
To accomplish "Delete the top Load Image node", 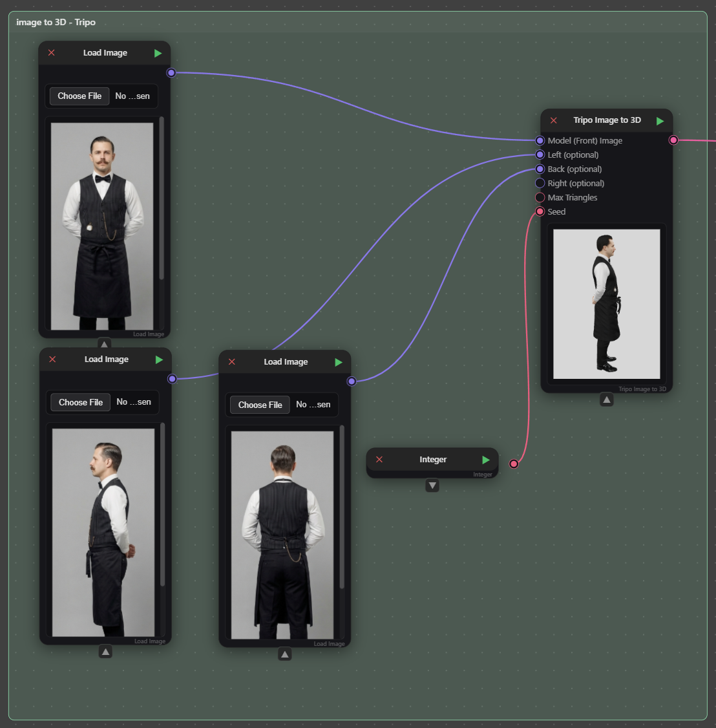I will 52,53.
